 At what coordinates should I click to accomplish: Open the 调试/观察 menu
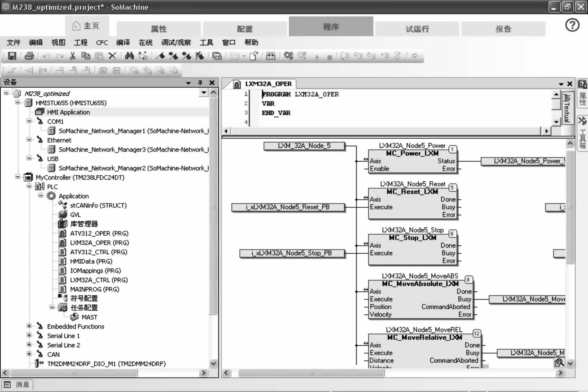tap(176, 42)
